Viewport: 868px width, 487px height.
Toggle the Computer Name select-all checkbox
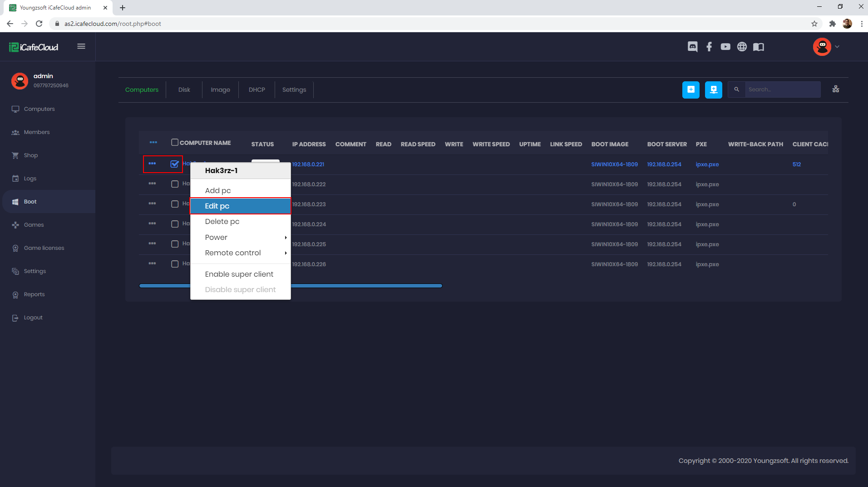[x=174, y=142]
